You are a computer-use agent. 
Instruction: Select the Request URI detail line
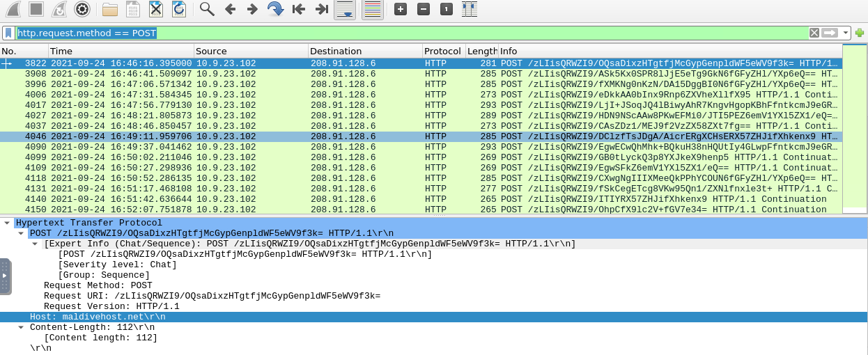[x=212, y=296]
